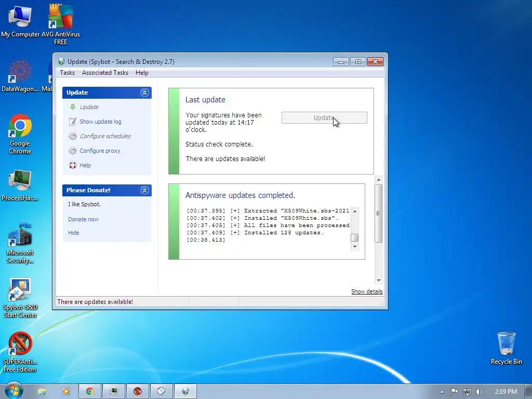This screenshot has height=399, width=532.
Task: Click the green Update arrow icon in sidebar
Action: click(x=72, y=107)
